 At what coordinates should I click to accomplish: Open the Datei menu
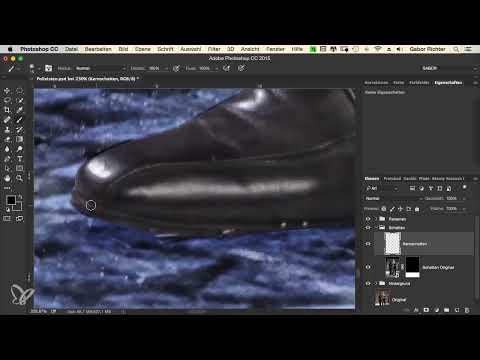point(71,49)
